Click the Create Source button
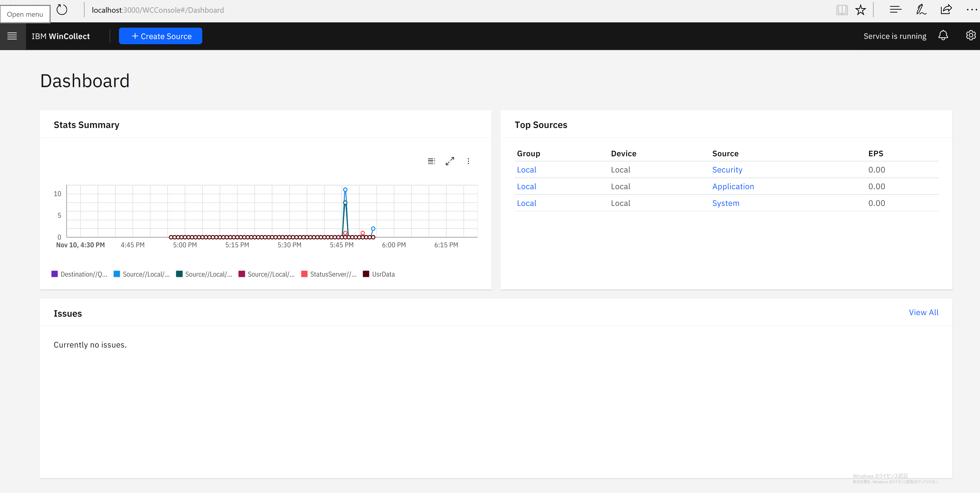This screenshot has width=980, height=493. [160, 36]
